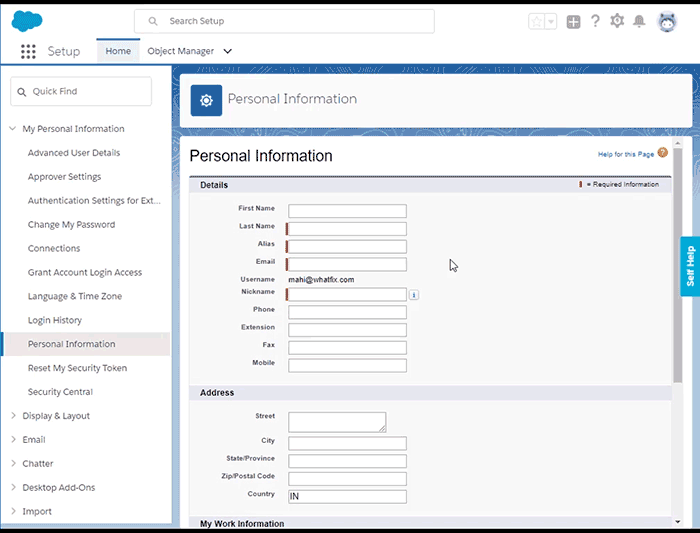
Task: Click the City field
Action: [347, 443]
